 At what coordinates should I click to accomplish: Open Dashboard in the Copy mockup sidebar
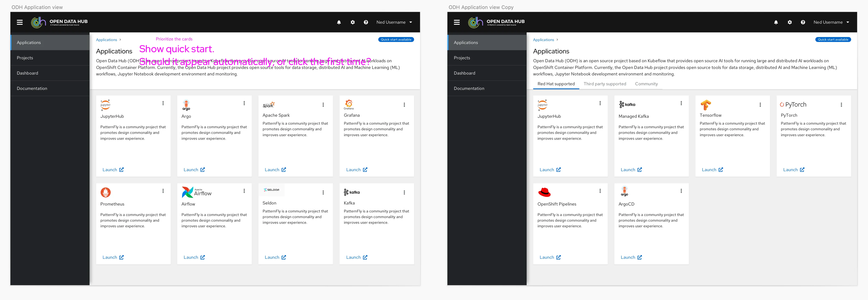[487, 73]
